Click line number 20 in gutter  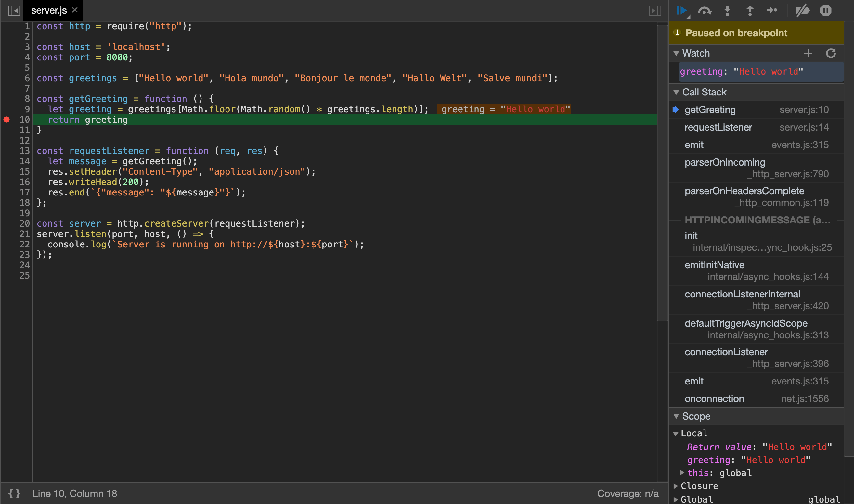[x=24, y=224]
